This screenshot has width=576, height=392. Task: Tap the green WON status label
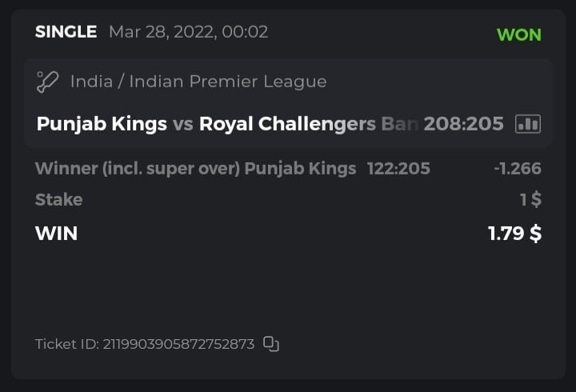coord(518,34)
